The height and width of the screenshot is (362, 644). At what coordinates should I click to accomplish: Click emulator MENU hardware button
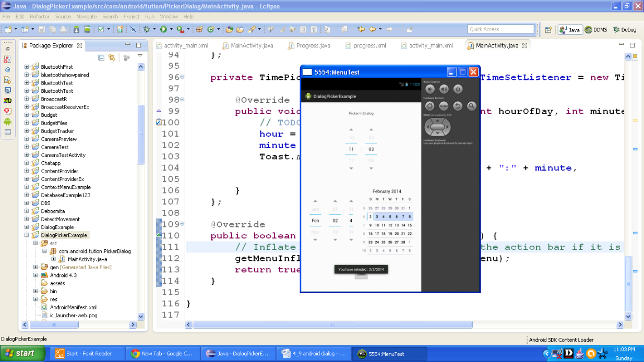[x=444, y=106]
